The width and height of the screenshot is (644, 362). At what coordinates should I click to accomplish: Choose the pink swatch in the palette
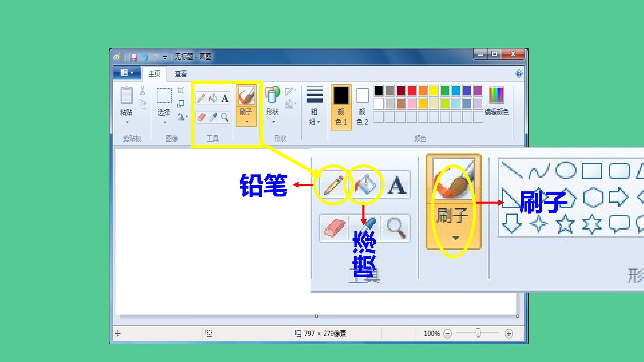tap(412, 104)
